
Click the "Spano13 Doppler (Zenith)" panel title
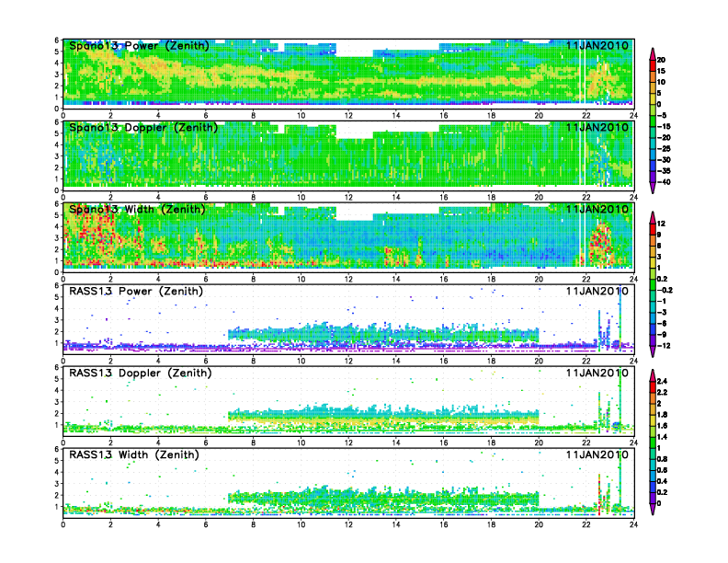pyautogui.click(x=143, y=127)
